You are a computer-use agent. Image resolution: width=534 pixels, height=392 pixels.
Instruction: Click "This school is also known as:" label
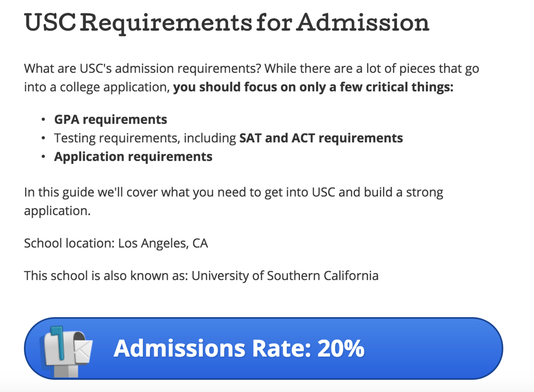click(106, 276)
